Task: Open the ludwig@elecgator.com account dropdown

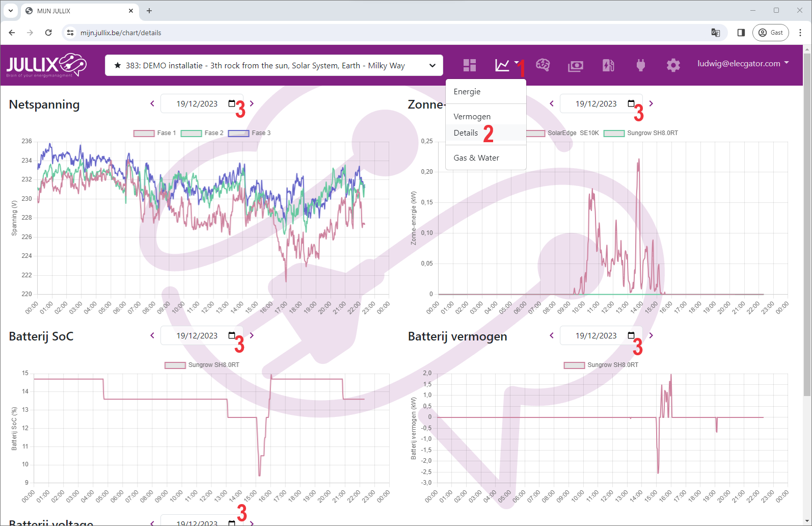Action: [743, 64]
